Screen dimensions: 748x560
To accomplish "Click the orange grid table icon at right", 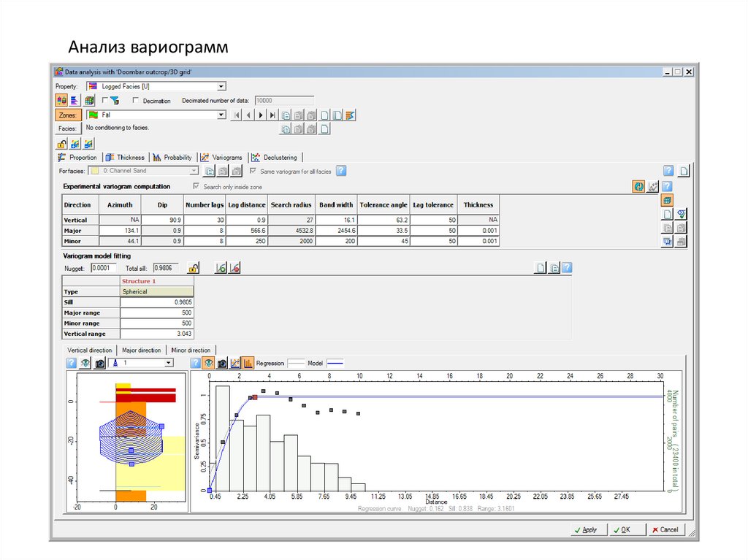I will coord(668,200).
